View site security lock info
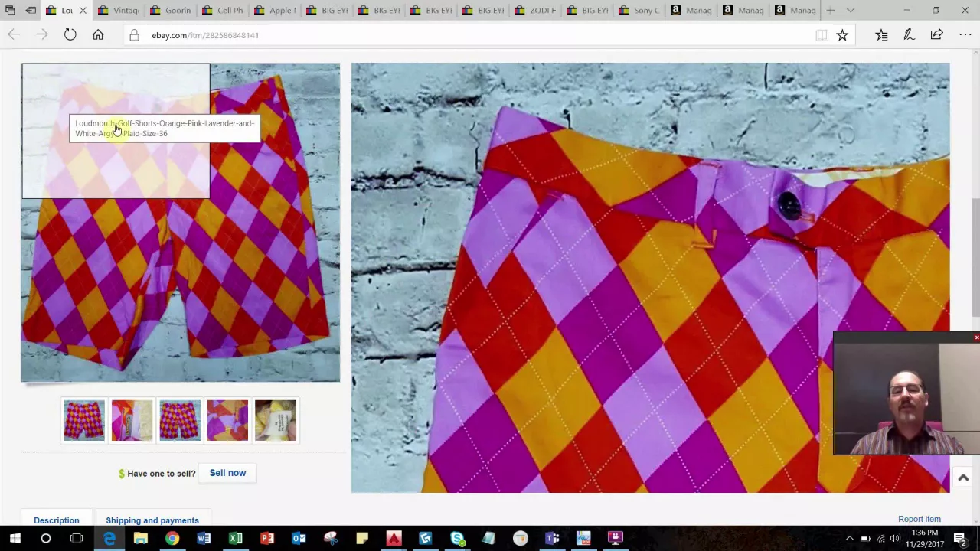 134,35
